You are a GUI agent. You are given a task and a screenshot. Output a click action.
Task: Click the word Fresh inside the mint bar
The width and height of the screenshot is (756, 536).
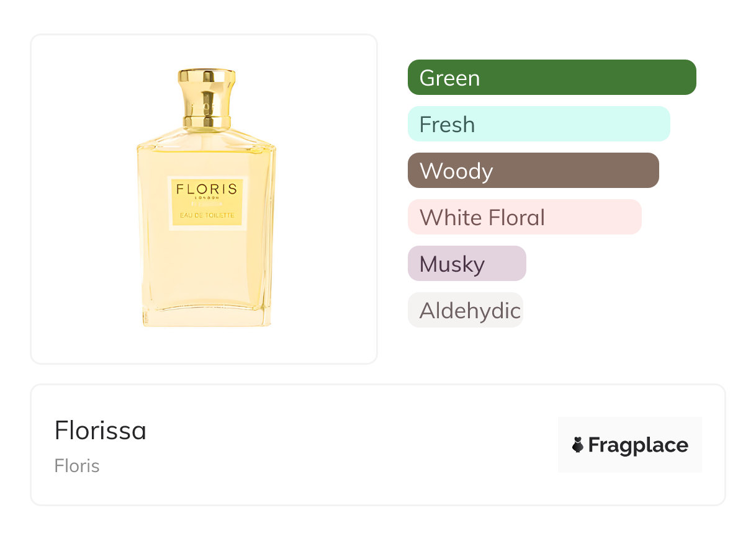point(447,125)
